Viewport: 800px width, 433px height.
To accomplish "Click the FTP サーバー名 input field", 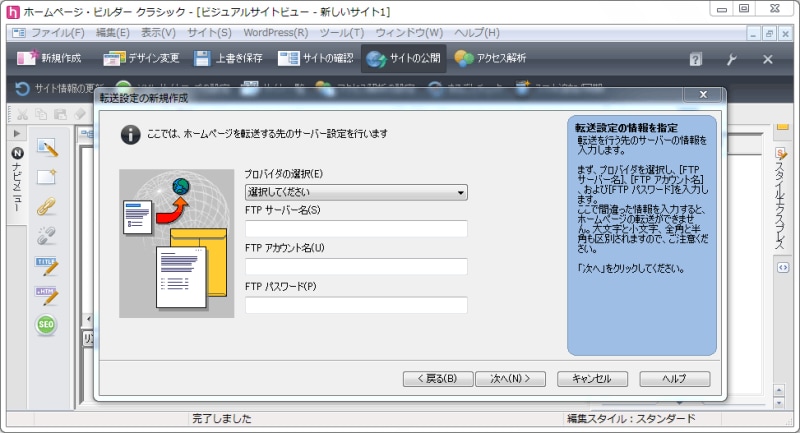I will 356,228.
